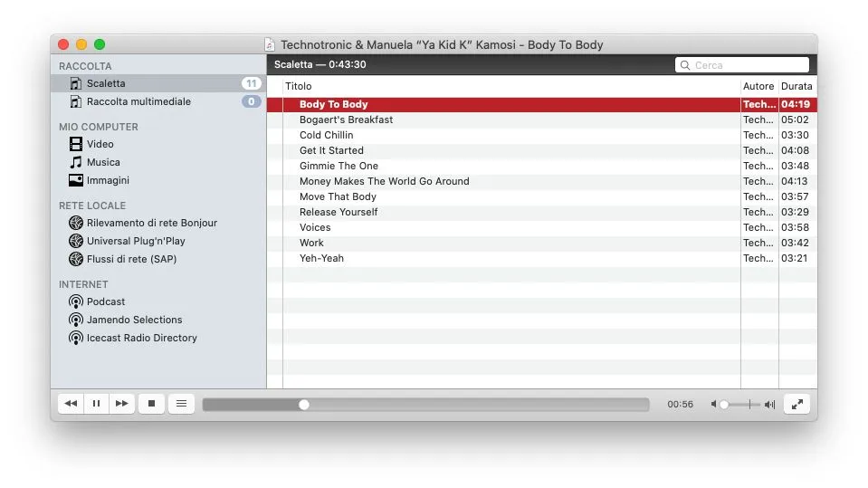The image size is (868, 488).
Task: Select Universal Plug'n'Play in the sidebar
Action: [x=158, y=241]
